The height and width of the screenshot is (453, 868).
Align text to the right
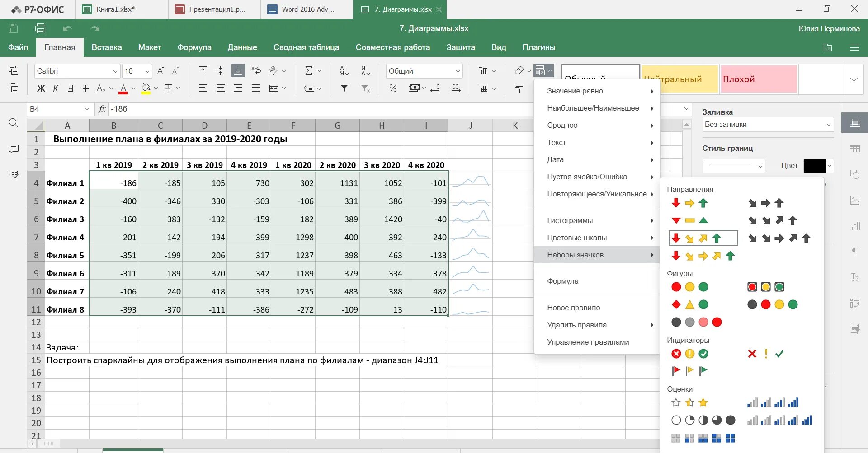(x=238, y=88)
